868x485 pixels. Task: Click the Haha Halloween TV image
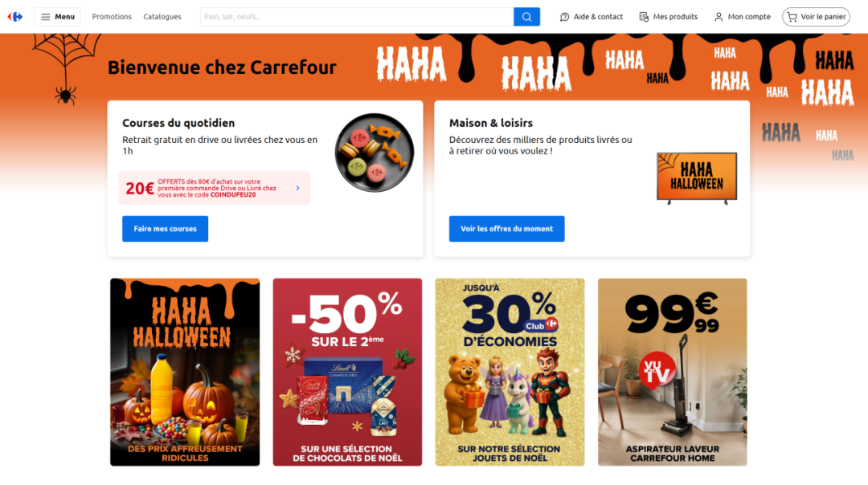point(697,178)
